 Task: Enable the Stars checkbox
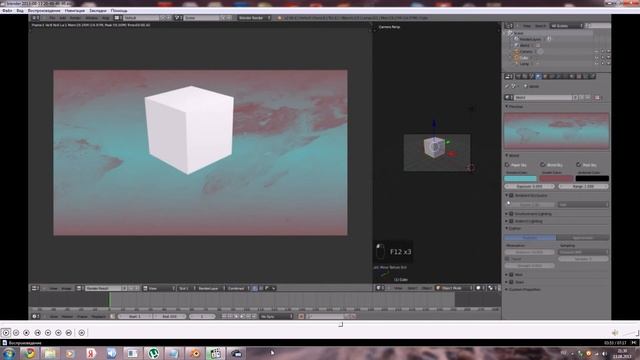point(511,282)
